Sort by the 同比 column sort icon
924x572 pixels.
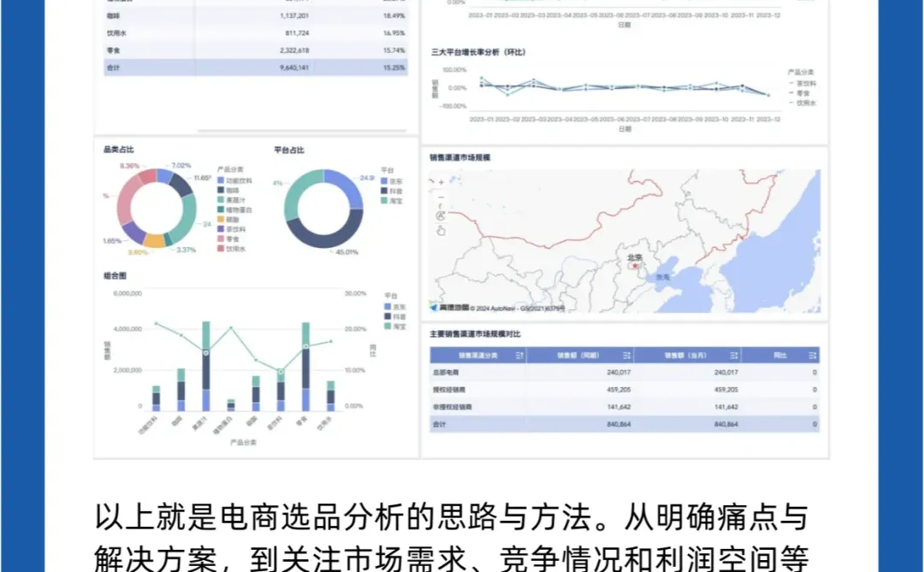point(813,355)
